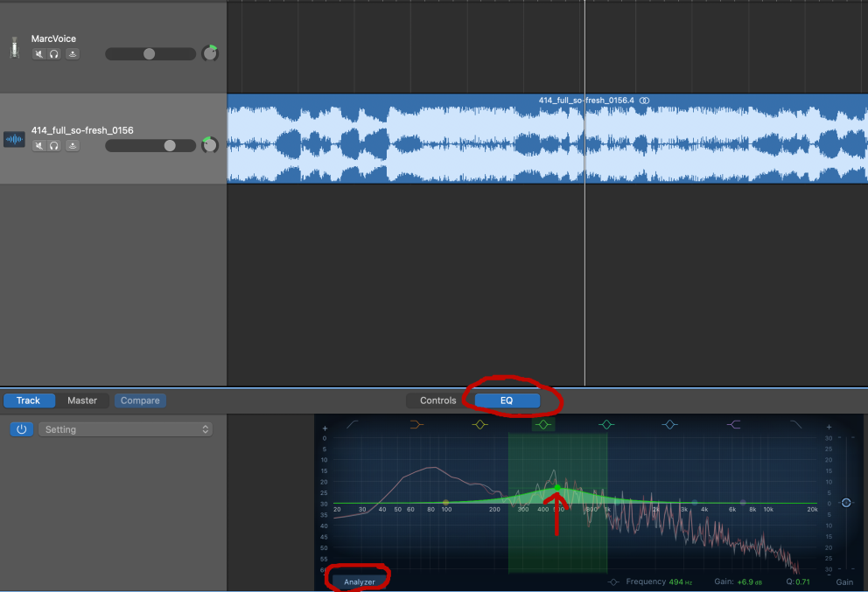
Task: Open the Setting preset dropdown
Action: [125, 429]
